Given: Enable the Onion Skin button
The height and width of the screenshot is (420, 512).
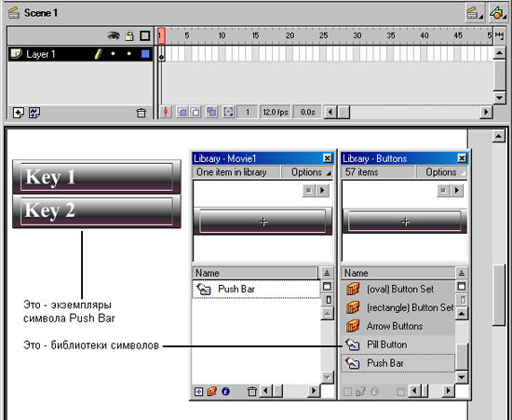Looking at the screenshot, I should [182, 112].
